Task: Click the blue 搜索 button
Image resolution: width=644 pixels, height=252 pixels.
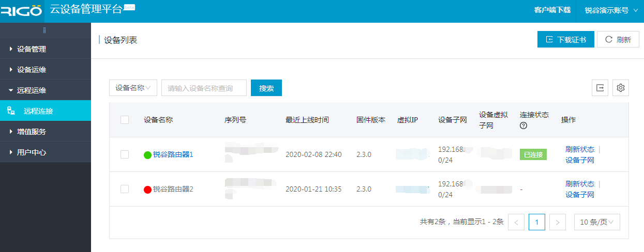Action: [266, 88]
